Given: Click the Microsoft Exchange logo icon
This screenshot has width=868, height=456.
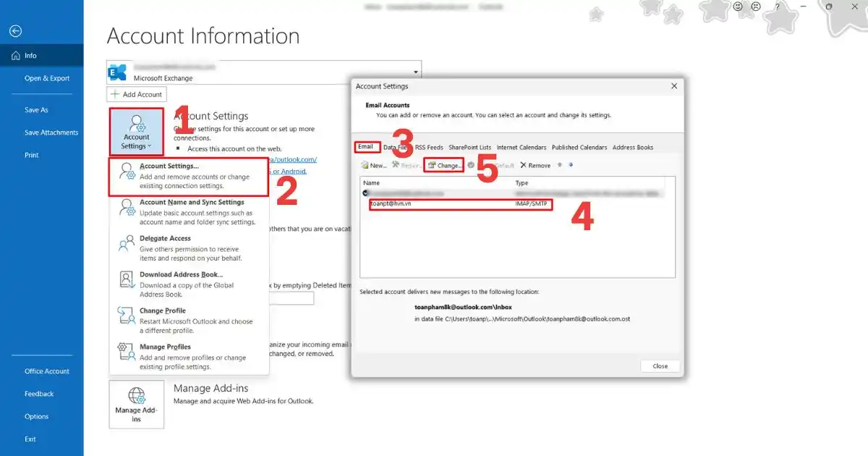Looking at the screenshot, I should pos(117,72).
